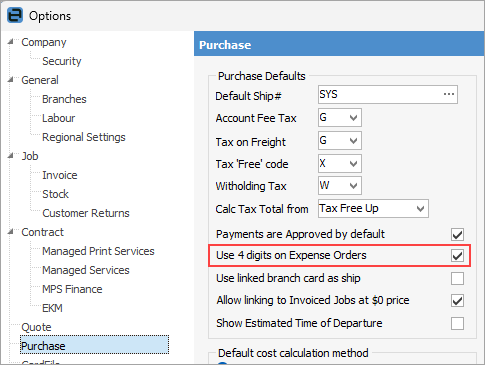This screenshot has height=365, width=485.
Task: Click the Witholding Tax label
Action: coord(251,186)
